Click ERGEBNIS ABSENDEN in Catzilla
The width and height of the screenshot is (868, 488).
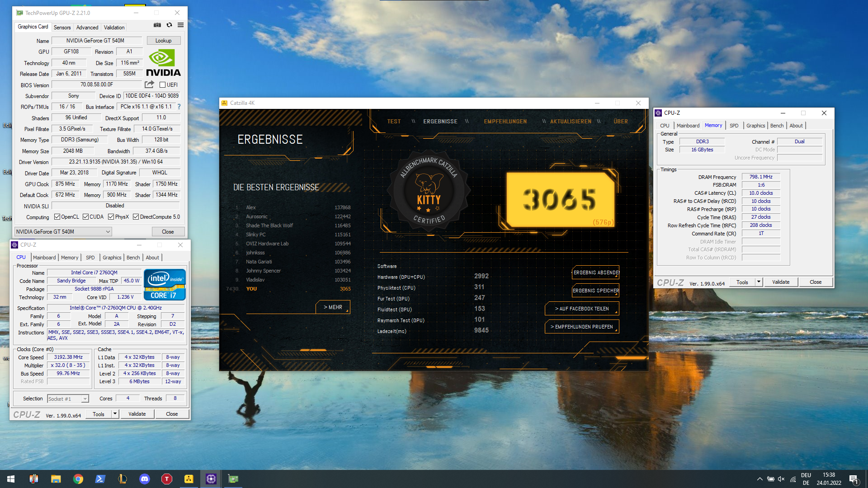tap(595, 272)
